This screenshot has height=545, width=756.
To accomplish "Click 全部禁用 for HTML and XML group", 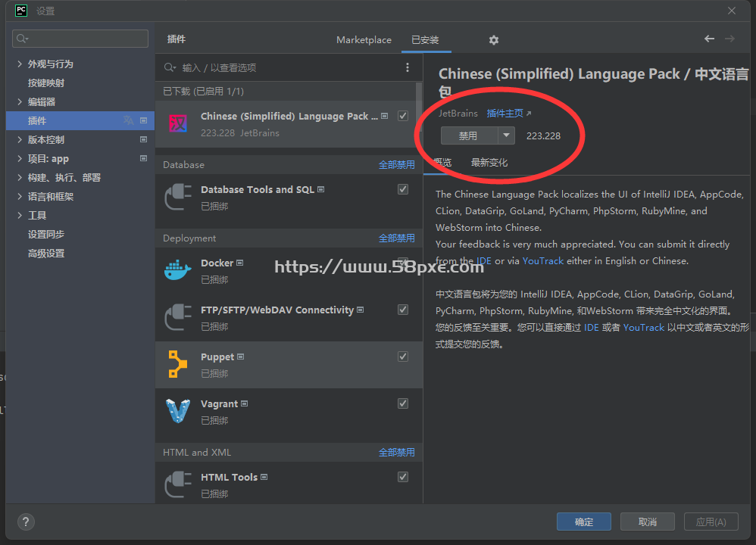I will point(396,453).
